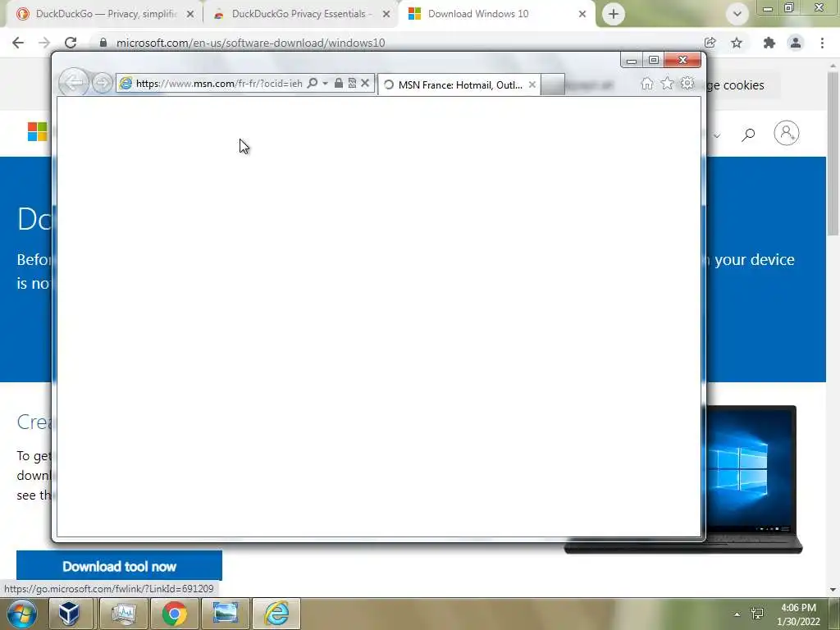Viewport: 840px width, 630px height.
Task: Open Chrome three-dot menu
Action: [x=822, y=43]
